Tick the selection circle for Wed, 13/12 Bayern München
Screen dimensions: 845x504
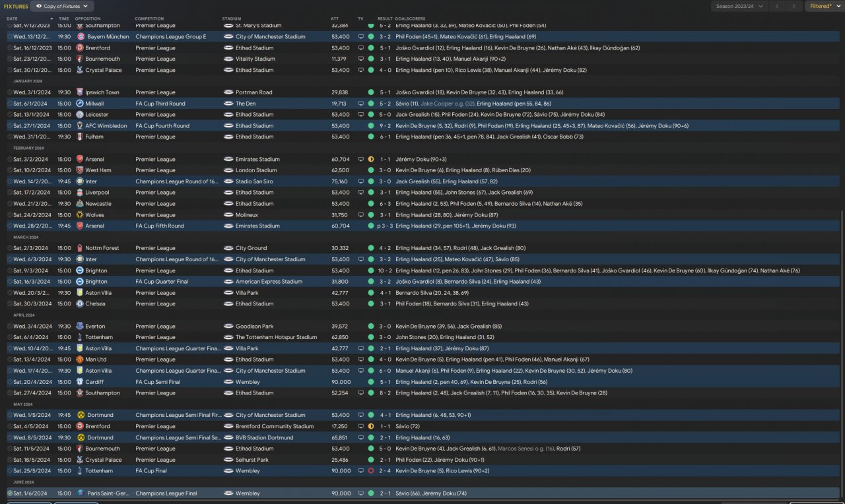click(x=10, y=37)
